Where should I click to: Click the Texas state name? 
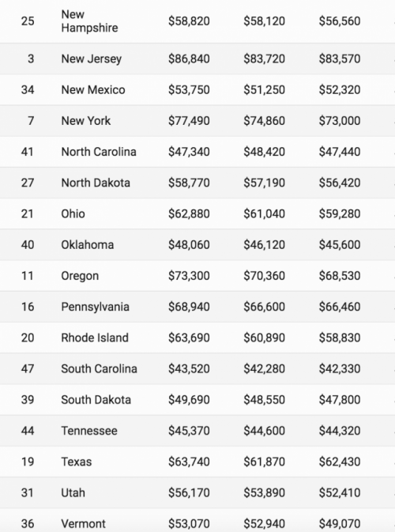tap(77, 462)
